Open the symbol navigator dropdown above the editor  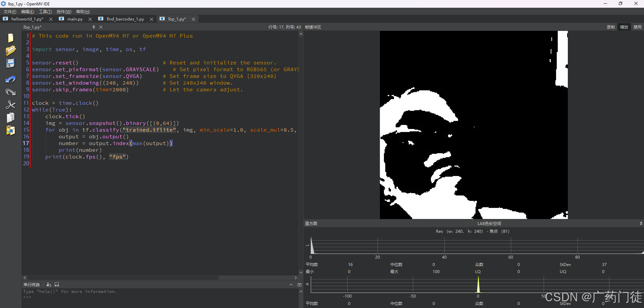tap(94, 27)
